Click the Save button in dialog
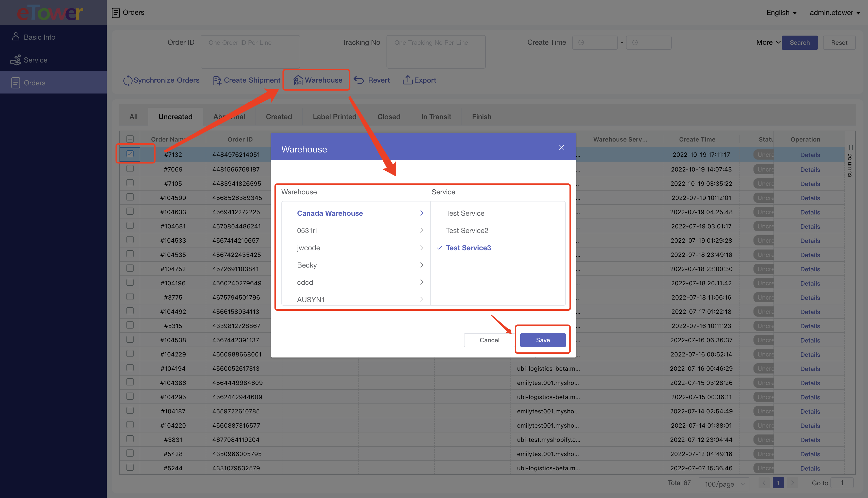Viewport: 868px width, 498px height. [x=542, y=340]
